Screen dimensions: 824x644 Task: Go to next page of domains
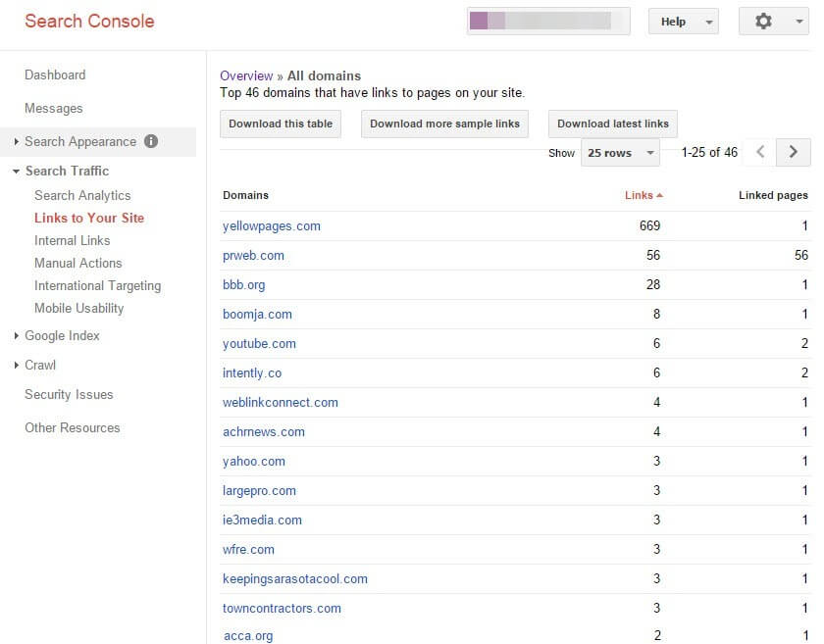793,152
